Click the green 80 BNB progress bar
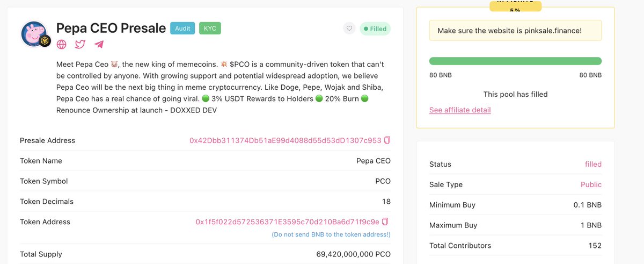The height and width of the screenshot is (264, 644). pos(515,61)
